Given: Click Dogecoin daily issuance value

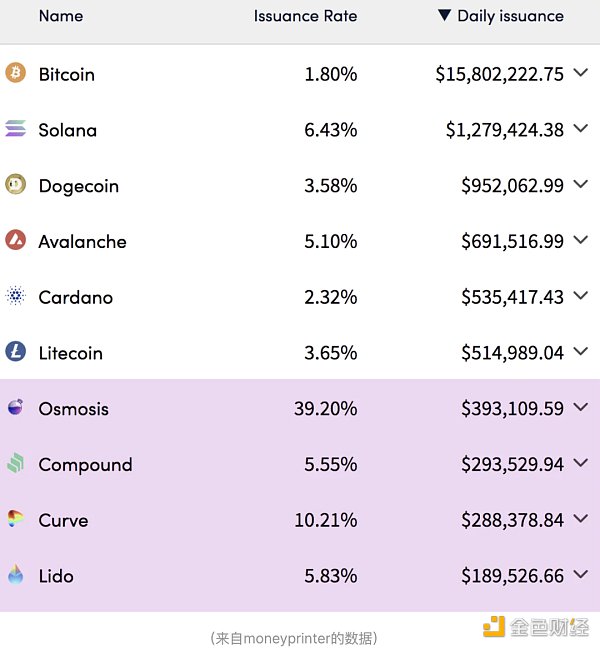Looking at the screenshot, I should pos(512,185).
